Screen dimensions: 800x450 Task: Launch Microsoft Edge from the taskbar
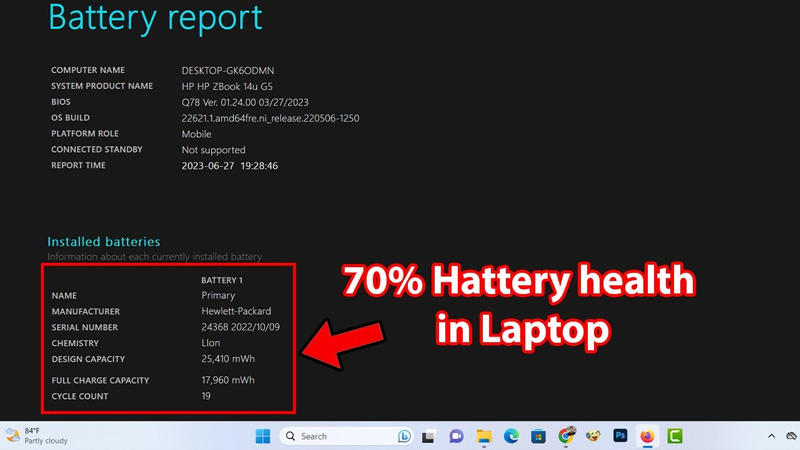[x=511, y=436]
